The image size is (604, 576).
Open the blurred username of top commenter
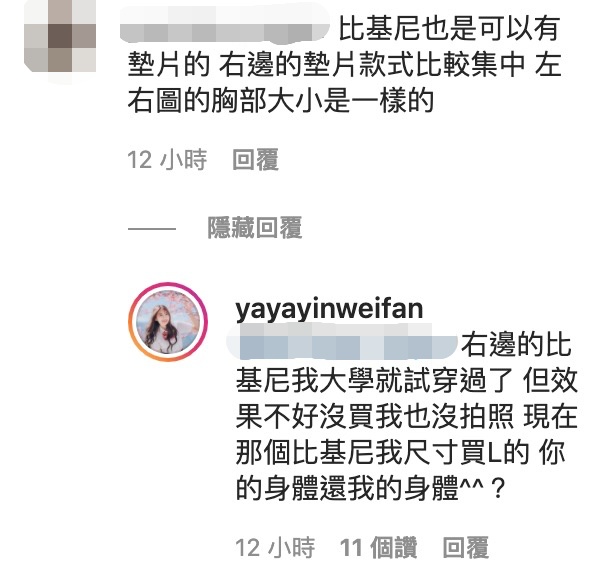pos(226,28)
